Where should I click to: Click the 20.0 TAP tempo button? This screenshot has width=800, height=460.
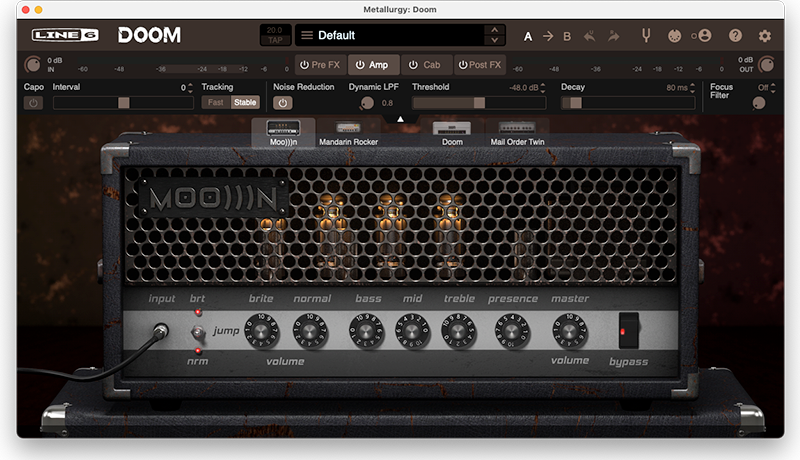tap(275, 35)
